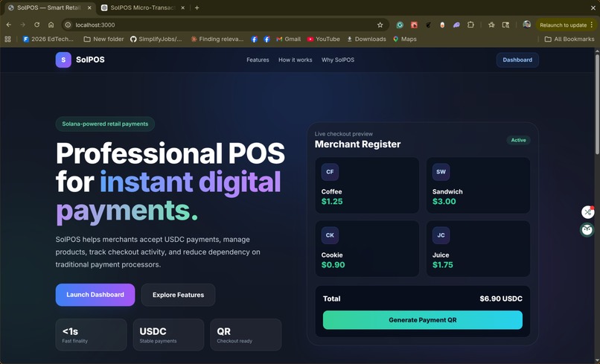Click the SolPOS brand name text

90,60
